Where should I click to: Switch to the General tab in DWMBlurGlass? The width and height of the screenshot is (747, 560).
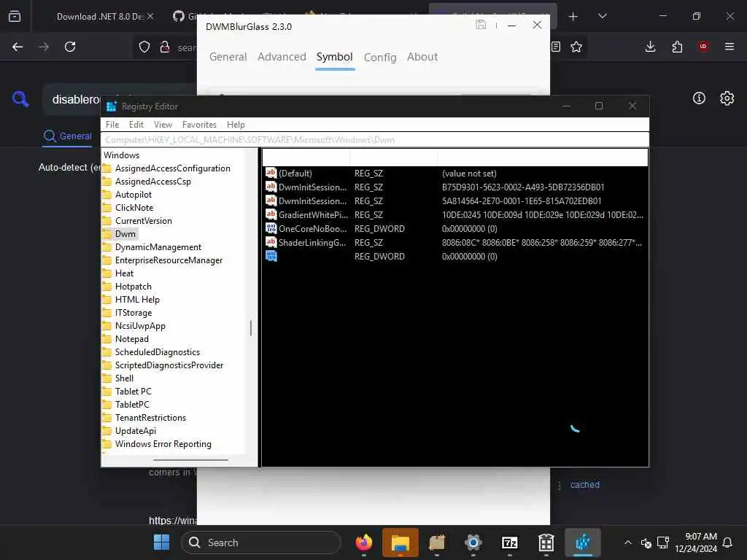pos(228,57)
